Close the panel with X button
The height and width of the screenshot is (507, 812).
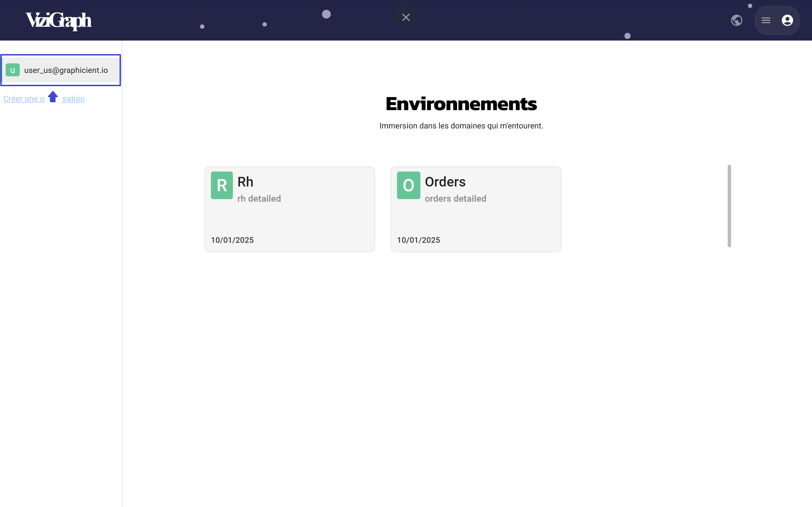406,17
